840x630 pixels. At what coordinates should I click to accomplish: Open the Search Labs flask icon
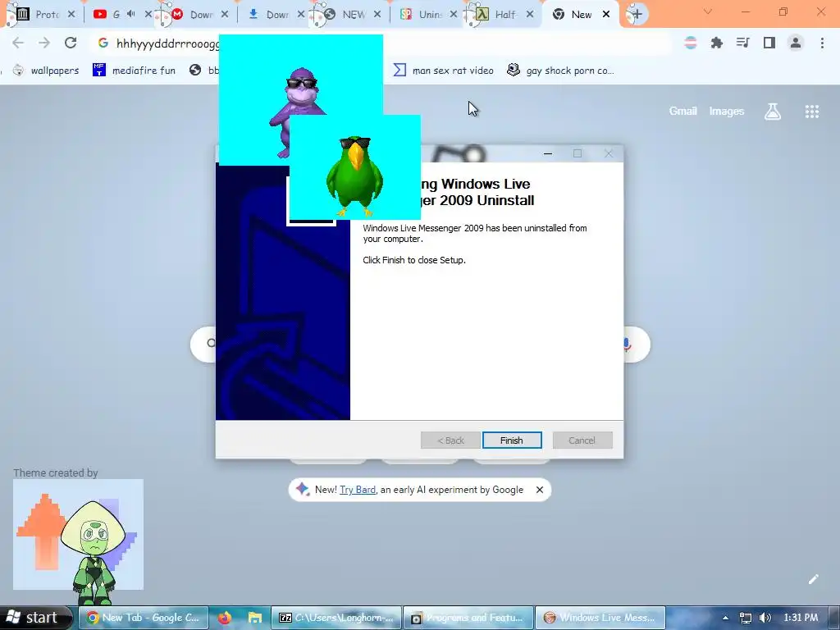773,112
